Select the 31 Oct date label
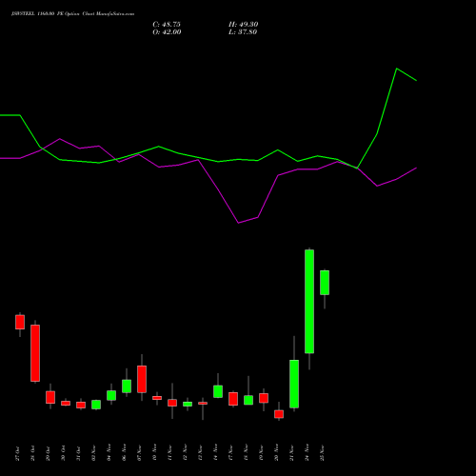 point(78,454)
